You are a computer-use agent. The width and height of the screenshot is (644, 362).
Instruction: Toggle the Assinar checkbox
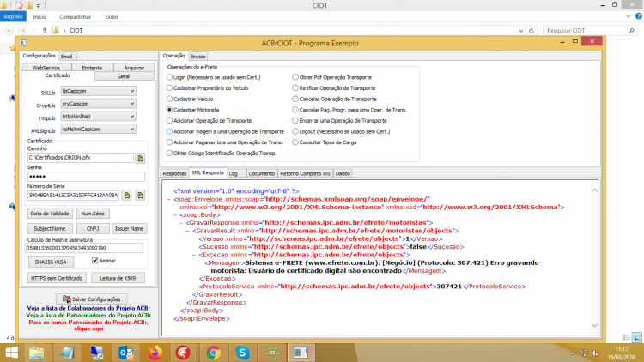point(94,261)
